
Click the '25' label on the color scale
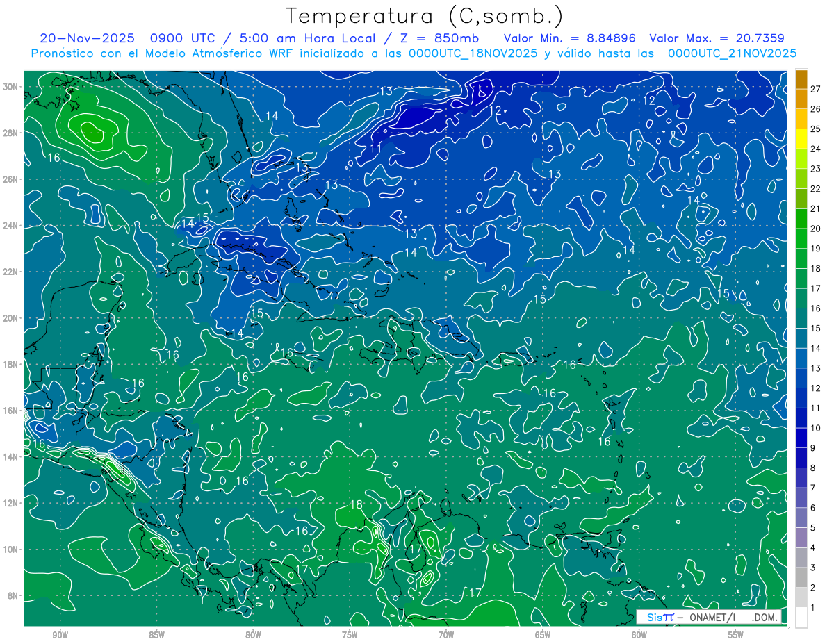point(815,129)
